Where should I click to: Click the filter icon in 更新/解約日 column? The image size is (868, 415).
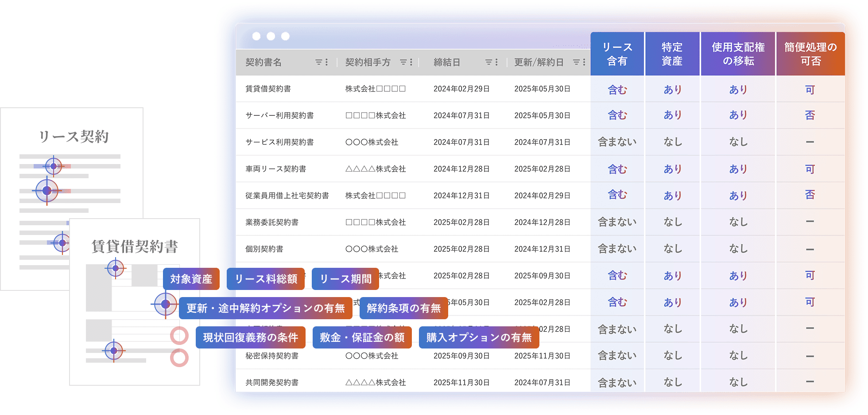576,63
